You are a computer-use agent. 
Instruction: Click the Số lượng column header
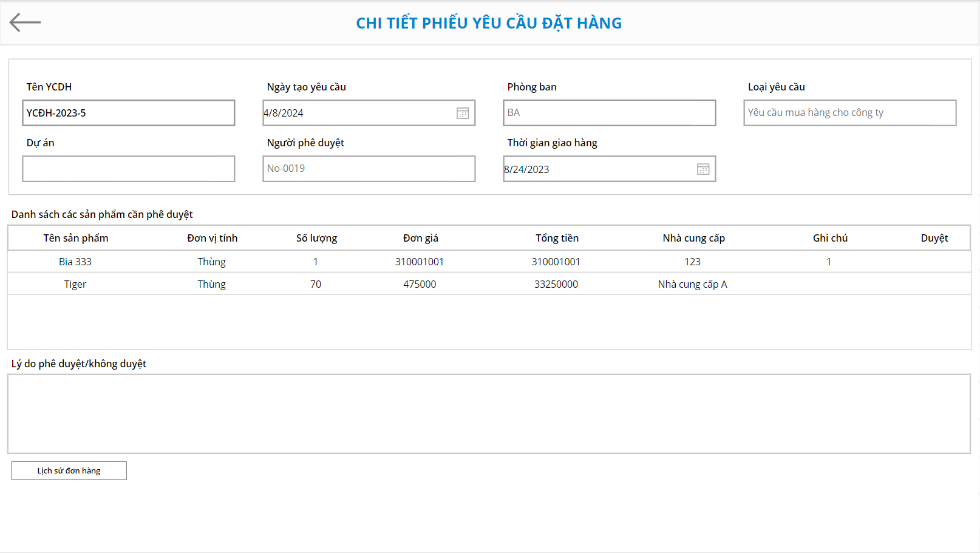tap(316, 238)
